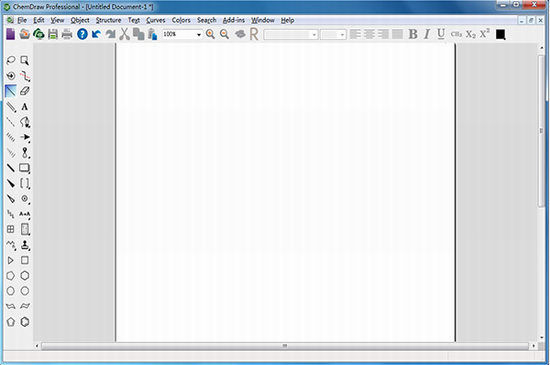Select the Dashed Bond tool
Image resolution: width=550 pixels, height=365 pixels.
click(x=11, y=122)
